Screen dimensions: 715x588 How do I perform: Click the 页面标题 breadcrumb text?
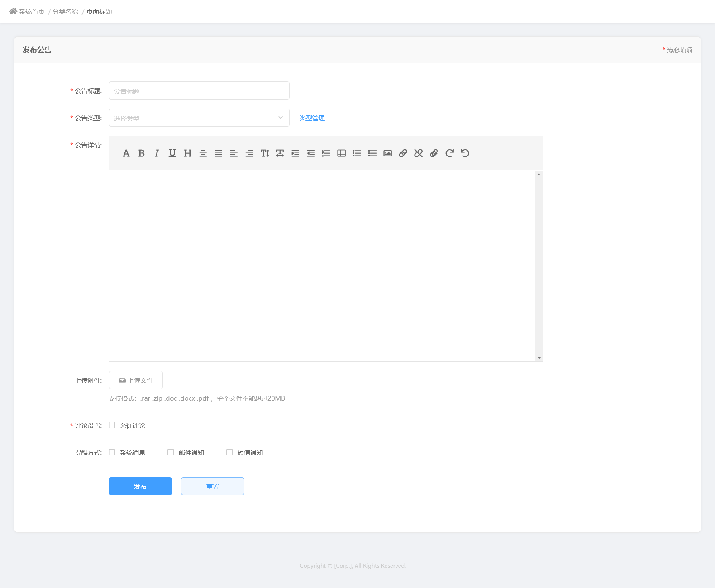click(x=99, y=12)
